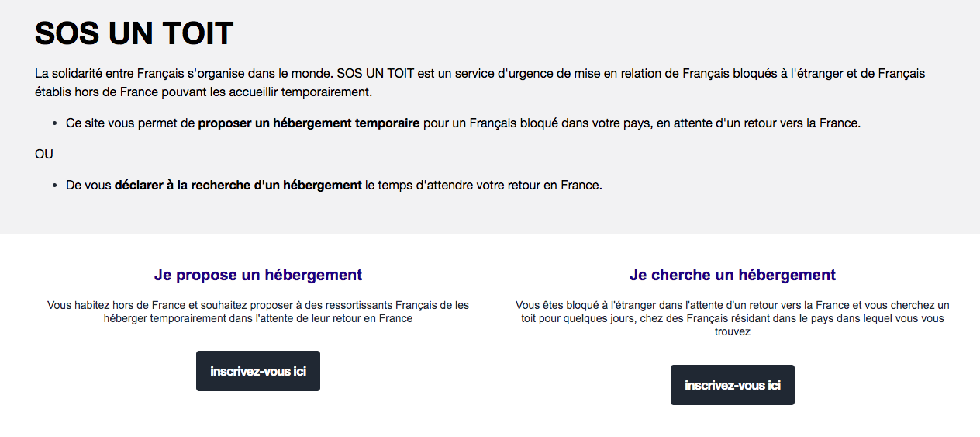Click the text "Ce site vous permet de"

pyautogui.click(x=130, y=123)
